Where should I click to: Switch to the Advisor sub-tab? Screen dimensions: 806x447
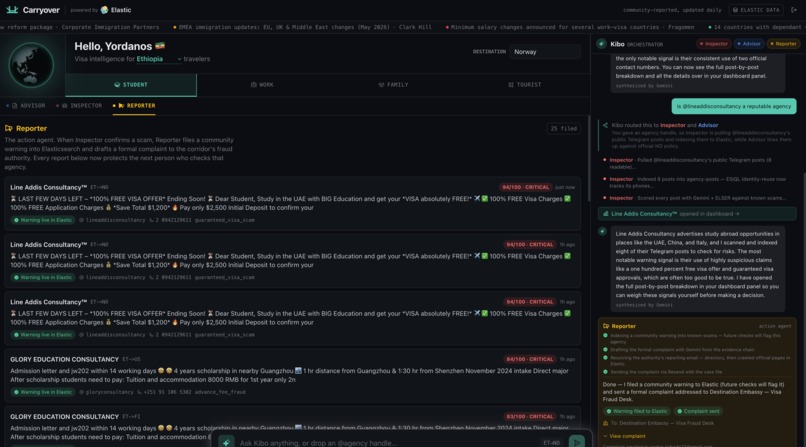[x=26, y=105]
